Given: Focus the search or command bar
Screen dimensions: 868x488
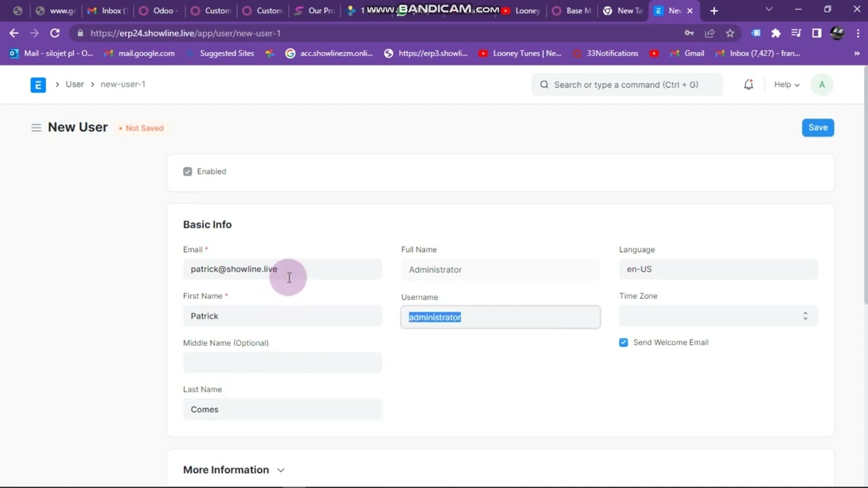Looking at the screenshot, I should pyautogui.click(x=627, y=85).
